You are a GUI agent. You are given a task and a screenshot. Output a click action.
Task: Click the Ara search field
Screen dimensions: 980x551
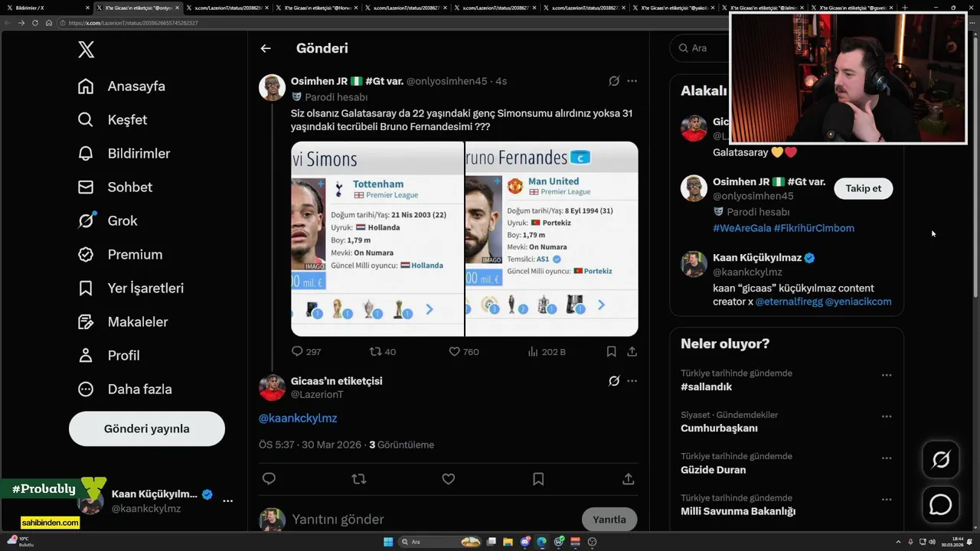pyautogui.click(x=701, y=48)
